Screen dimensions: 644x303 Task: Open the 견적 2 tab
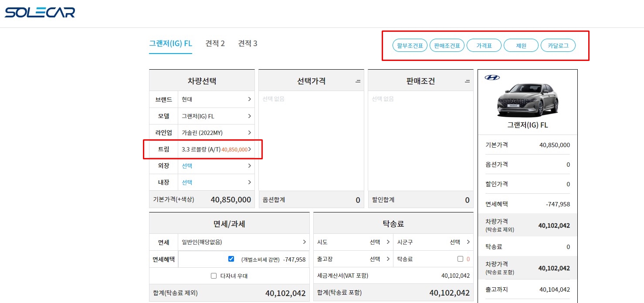(215, 44)
